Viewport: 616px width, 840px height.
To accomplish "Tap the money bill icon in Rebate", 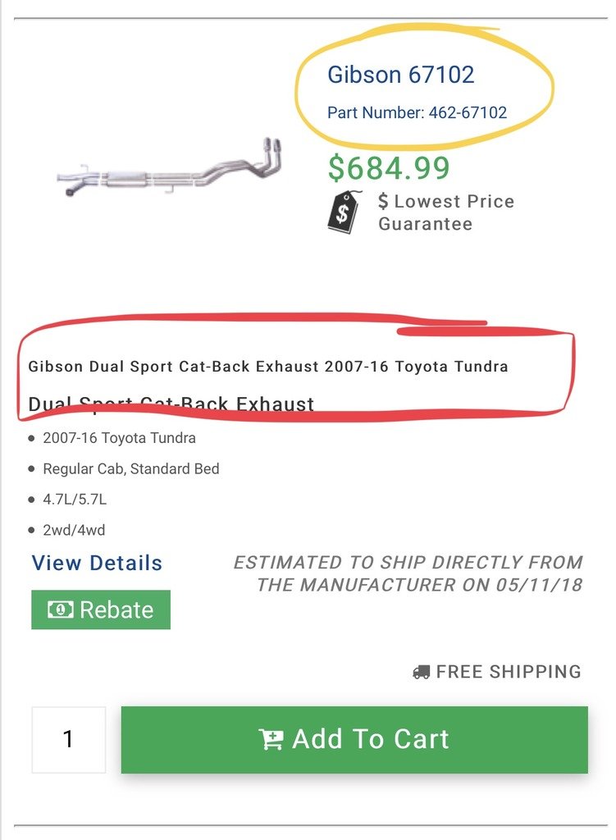I will point(61,609).
